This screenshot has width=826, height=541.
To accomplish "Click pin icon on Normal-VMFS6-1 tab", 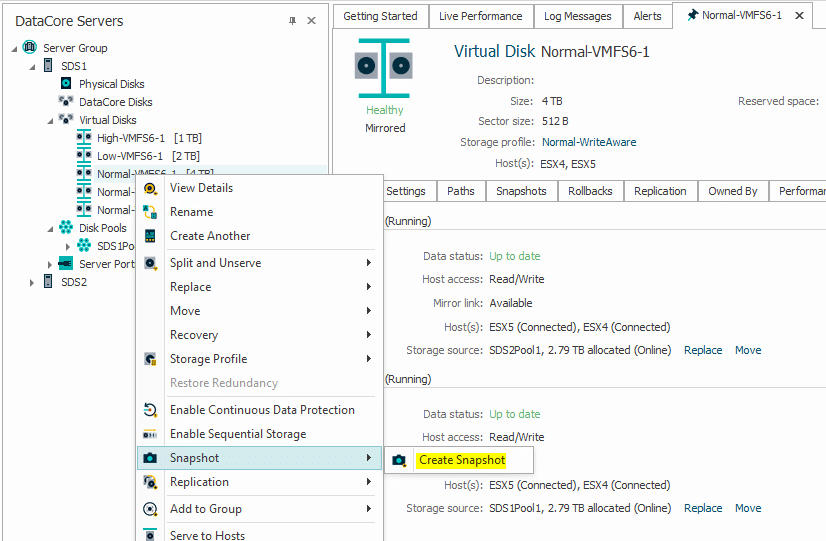I will (x=692, y=15).
